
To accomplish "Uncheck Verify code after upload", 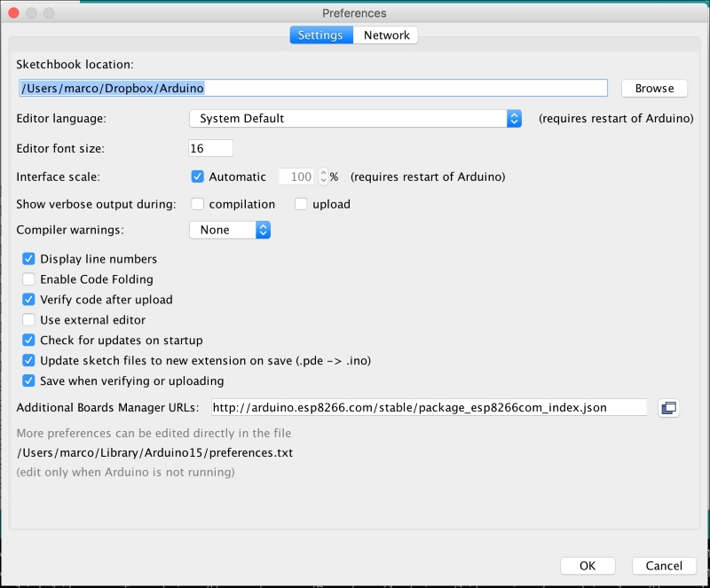I will pyautogui.click(x=29, y=300).
